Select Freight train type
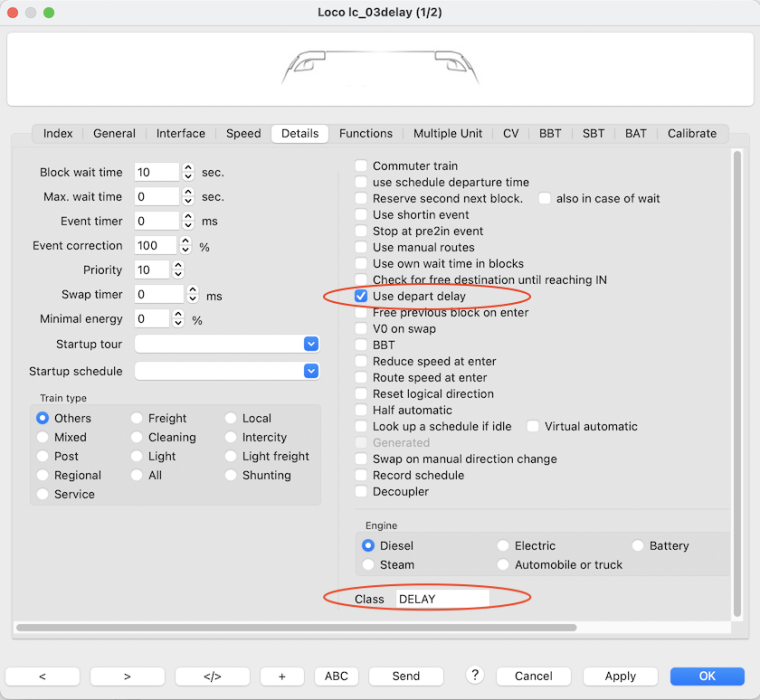760x700 pixels. coord(138,418)
